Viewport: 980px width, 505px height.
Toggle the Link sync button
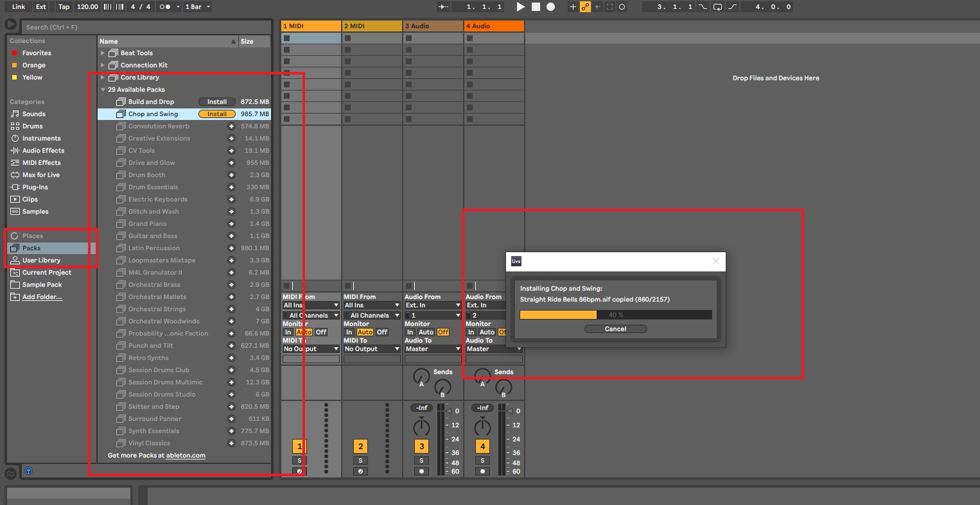pos(19,6)
